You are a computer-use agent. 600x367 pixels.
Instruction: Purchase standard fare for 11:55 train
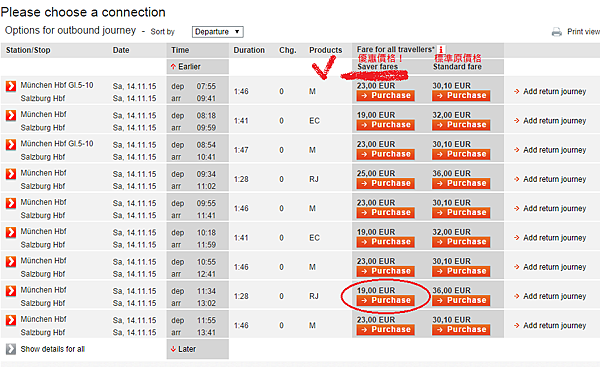[x=461, y=329]
